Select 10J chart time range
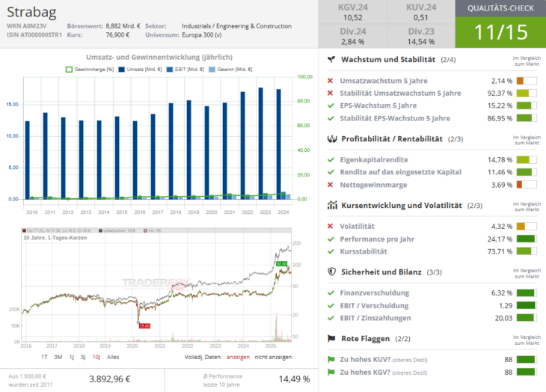Screen dimensions: 546x392 coord(96,357)
